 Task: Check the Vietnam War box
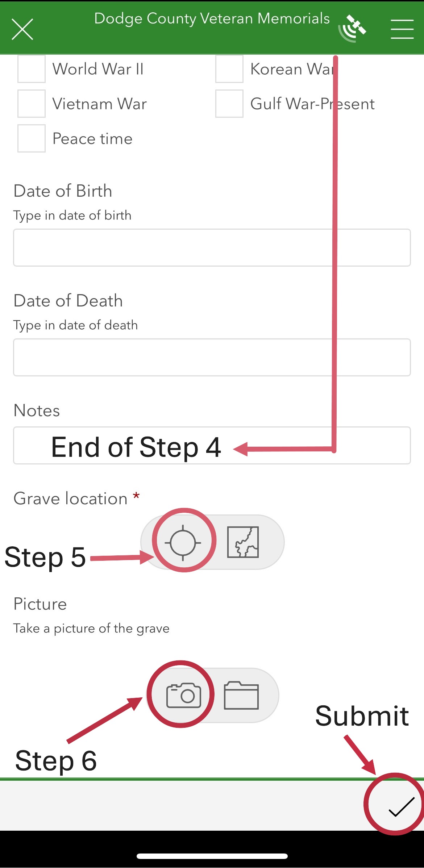32,104
